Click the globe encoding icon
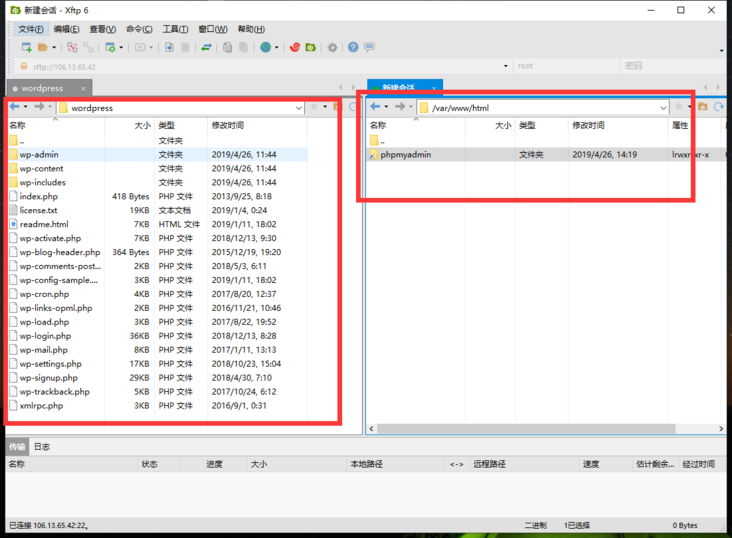732x538 pixels. [266, 47]
